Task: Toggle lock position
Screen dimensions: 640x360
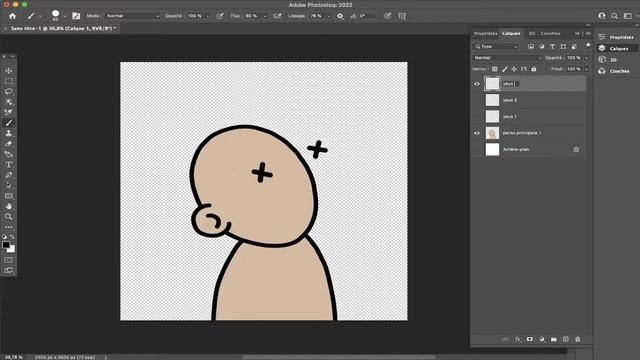Action: point(514,69)
